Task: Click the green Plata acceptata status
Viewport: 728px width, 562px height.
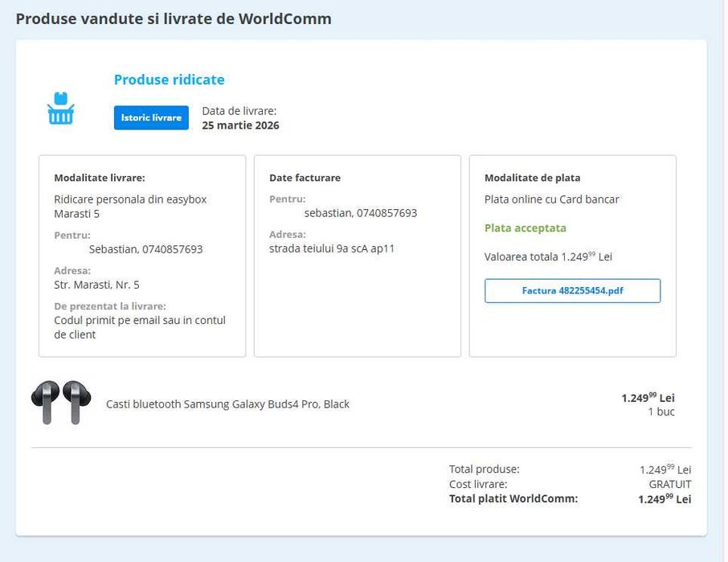Action: 525,228
